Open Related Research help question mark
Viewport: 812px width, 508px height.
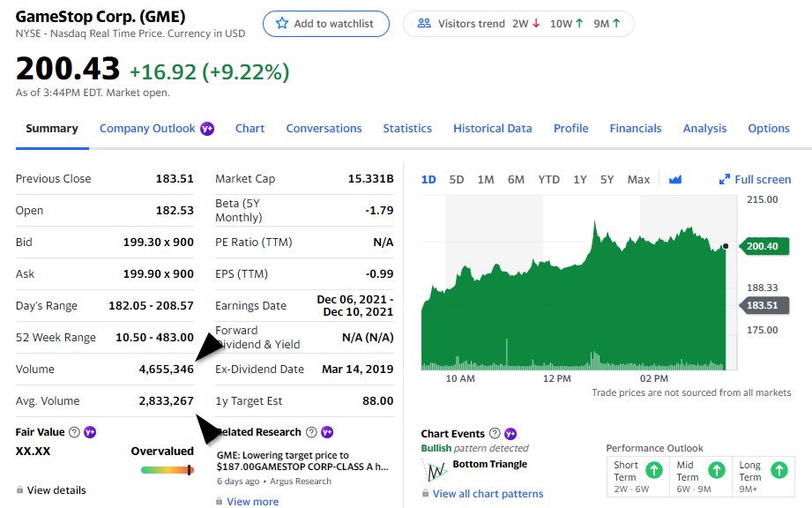coord(311,432)
